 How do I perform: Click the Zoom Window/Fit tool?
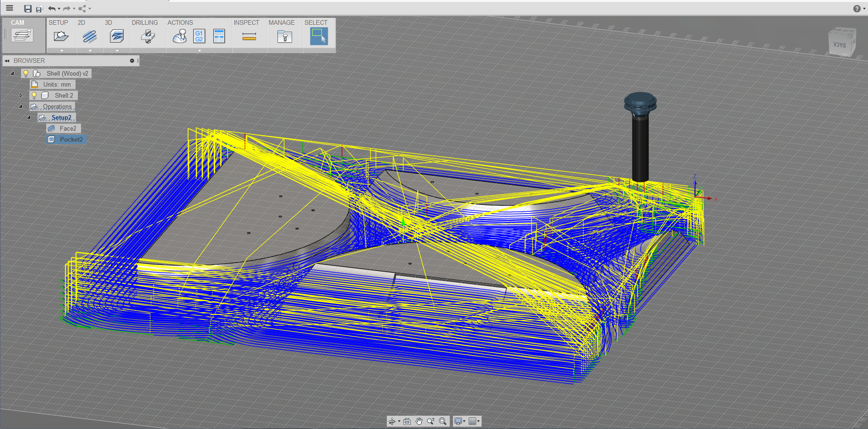(443, 421)
